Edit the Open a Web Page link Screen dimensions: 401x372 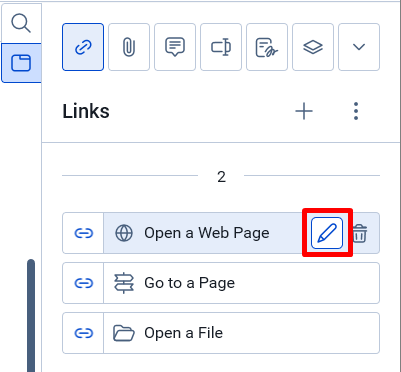tap(327, 233)
